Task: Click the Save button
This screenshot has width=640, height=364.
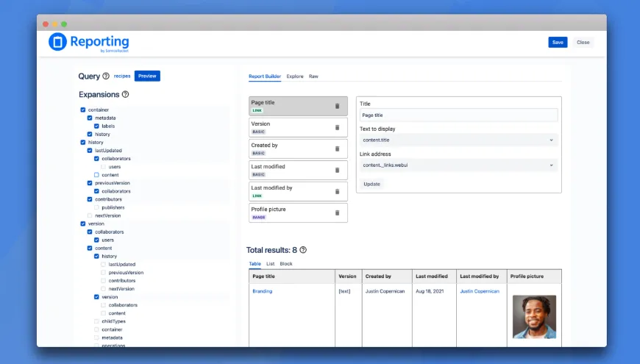Action: click(x=558, y=42)
